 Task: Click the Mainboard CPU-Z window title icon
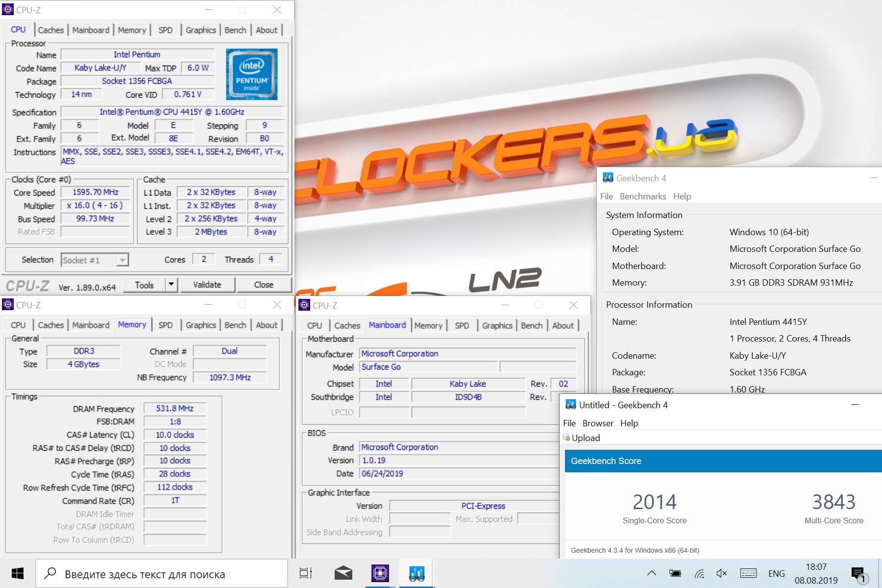(304, 305)
